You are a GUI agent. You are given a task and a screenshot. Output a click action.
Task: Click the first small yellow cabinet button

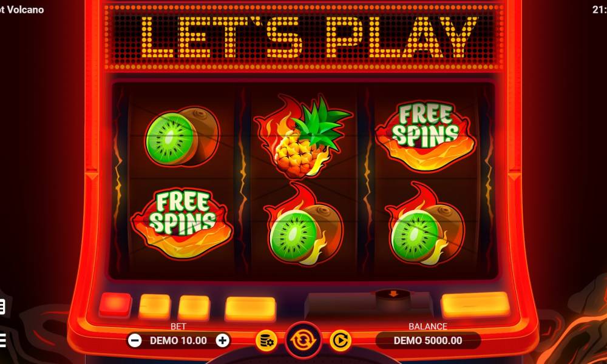(154, 307)
